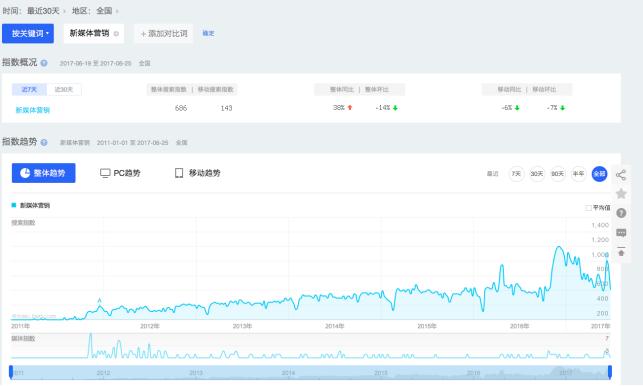Click the share icon in side toolbar

coord(621,175)
